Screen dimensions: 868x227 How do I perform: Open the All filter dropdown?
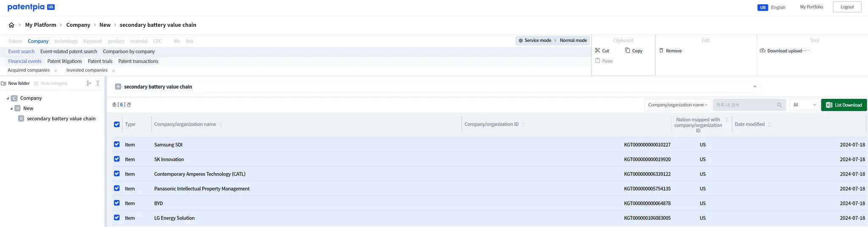(x=804, y=105)
